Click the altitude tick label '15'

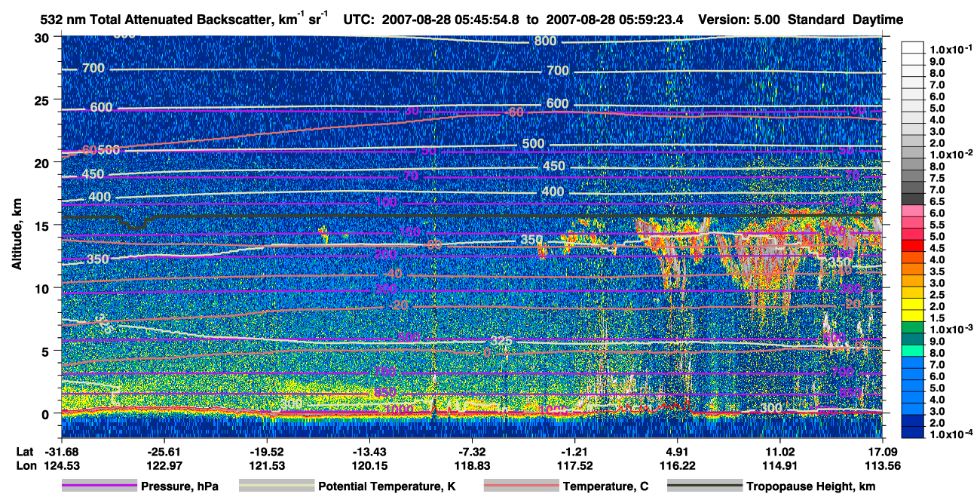click(44, 225)
